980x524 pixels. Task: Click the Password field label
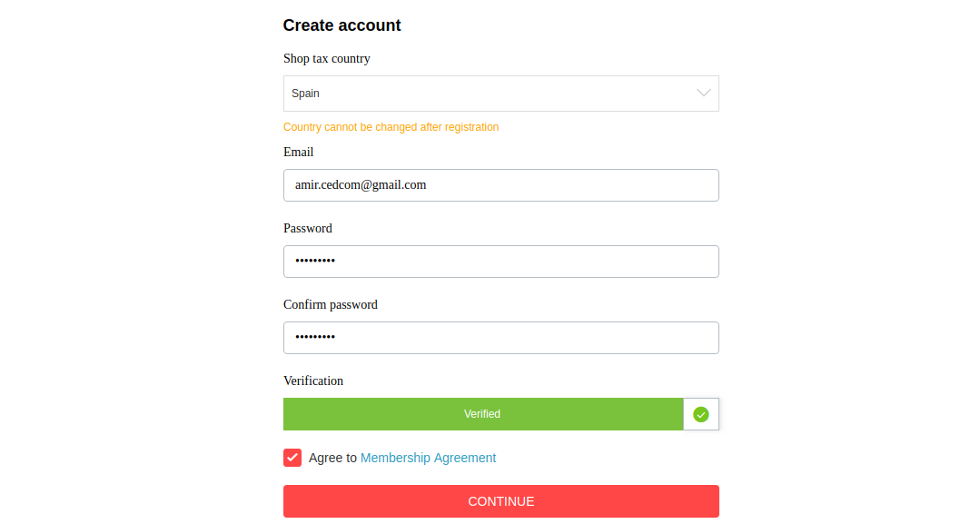coord(308,228)
